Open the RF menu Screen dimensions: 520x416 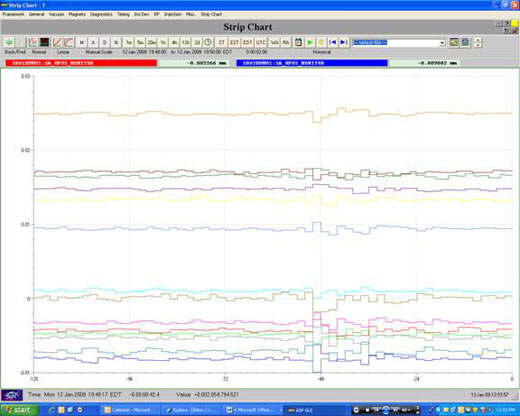tap(156, 14)
